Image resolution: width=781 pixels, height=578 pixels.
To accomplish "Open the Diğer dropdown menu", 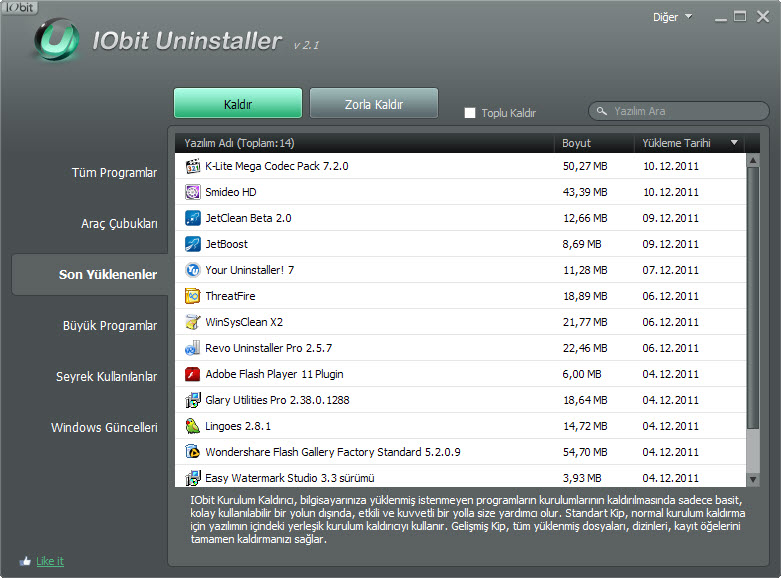I will [x=672, y=17].
